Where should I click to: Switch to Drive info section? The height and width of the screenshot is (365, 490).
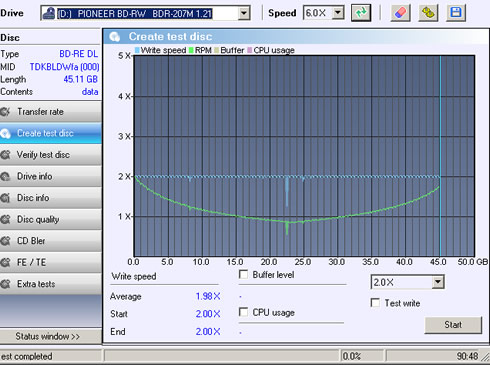(51, 176)
